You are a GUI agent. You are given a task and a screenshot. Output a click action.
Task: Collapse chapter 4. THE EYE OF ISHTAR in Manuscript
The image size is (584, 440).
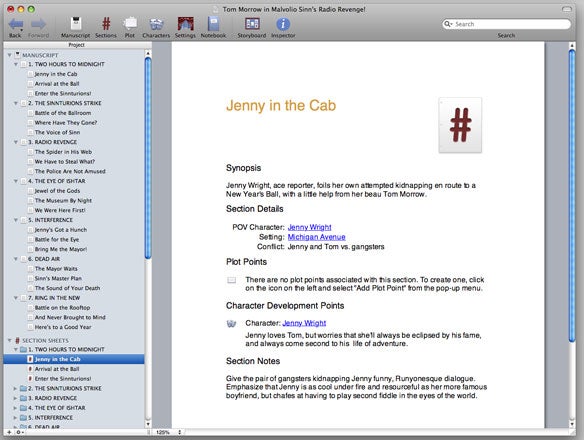16,181
